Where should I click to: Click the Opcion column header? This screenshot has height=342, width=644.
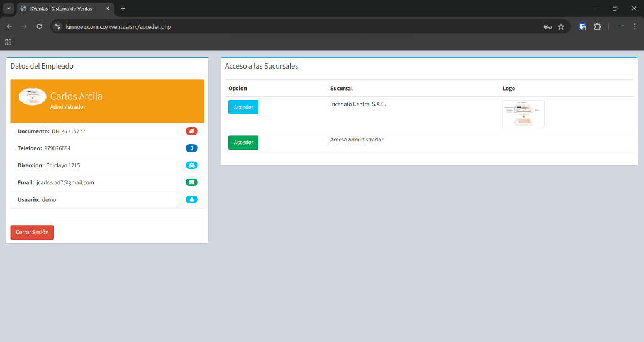click(237, 88)
